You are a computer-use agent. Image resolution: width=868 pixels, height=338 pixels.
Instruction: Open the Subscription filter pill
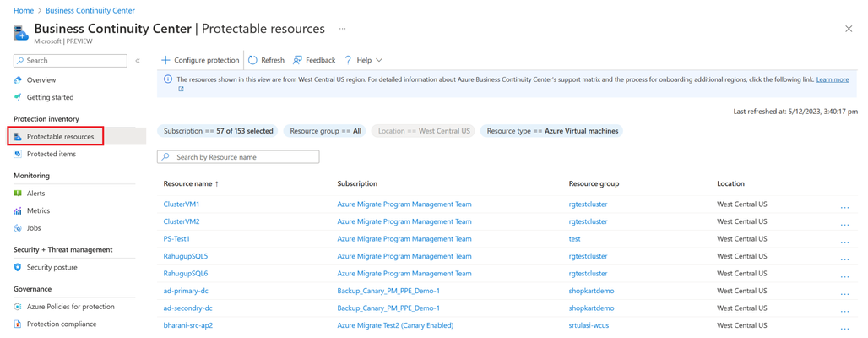click(x=218, y=131)
